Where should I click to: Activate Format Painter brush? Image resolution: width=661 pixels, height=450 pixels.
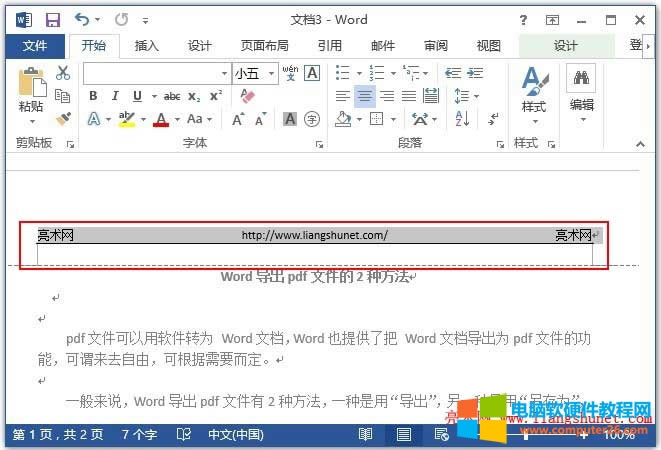[63, 119]
